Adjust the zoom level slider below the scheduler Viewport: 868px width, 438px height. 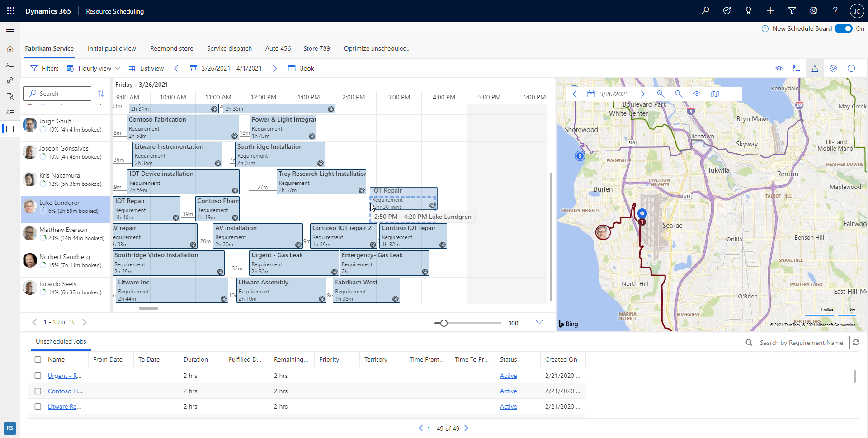pos(443,323)
